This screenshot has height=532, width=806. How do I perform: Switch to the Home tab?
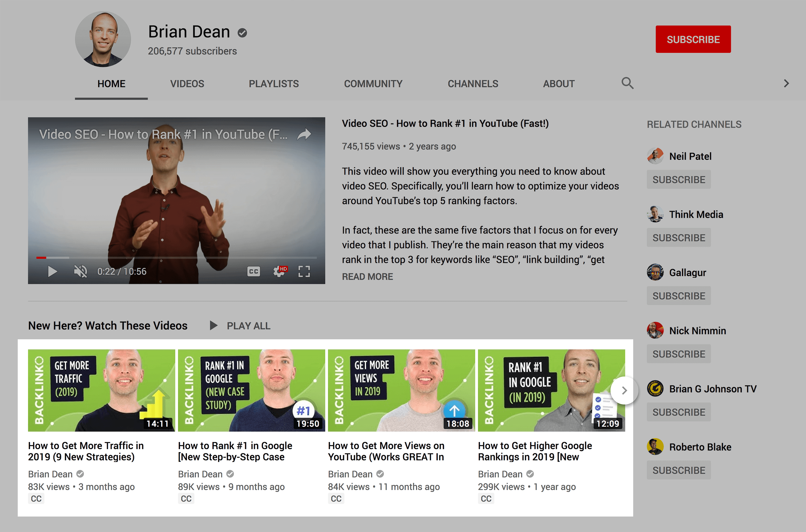click(x=111, y=84)
